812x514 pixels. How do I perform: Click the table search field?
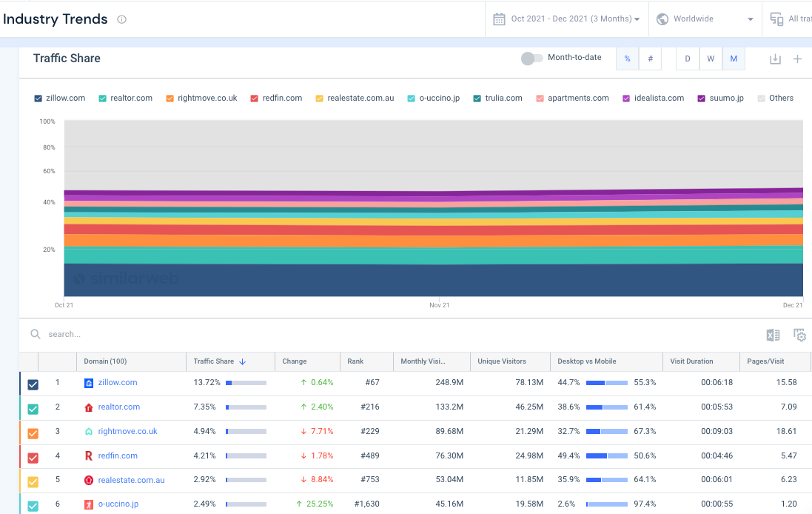(394, 335)
